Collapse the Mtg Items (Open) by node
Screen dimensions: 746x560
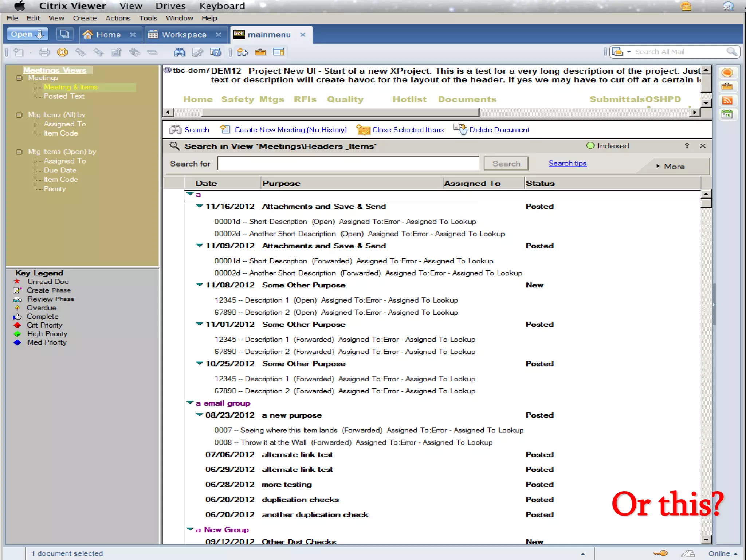click(x=19, y=152)
